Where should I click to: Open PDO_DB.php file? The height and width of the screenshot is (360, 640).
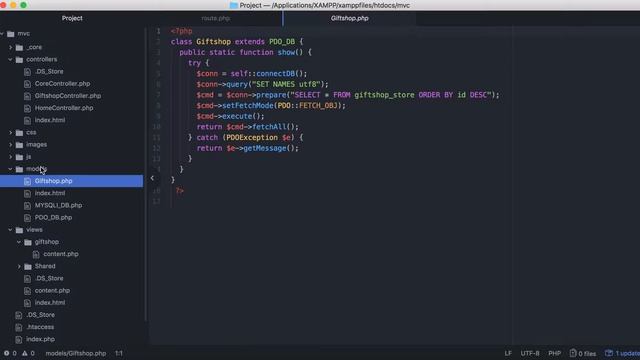[x=53, y=218]
